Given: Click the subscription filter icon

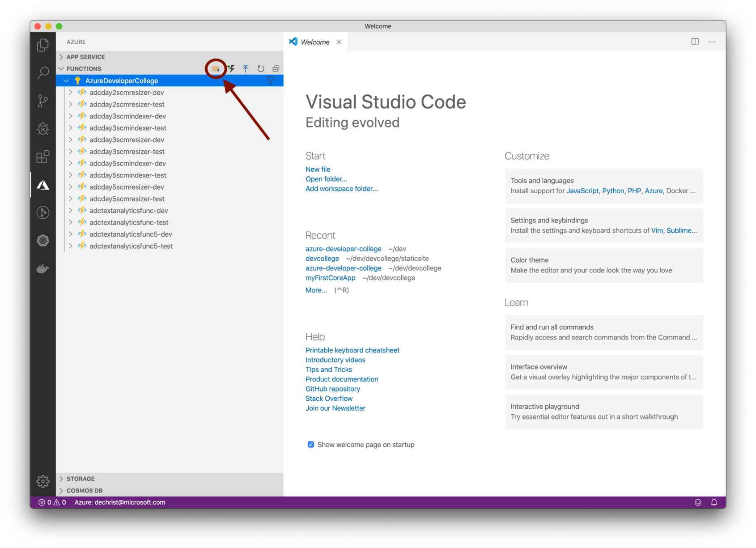Looking at the screenshot, I should tap(271, 81).
